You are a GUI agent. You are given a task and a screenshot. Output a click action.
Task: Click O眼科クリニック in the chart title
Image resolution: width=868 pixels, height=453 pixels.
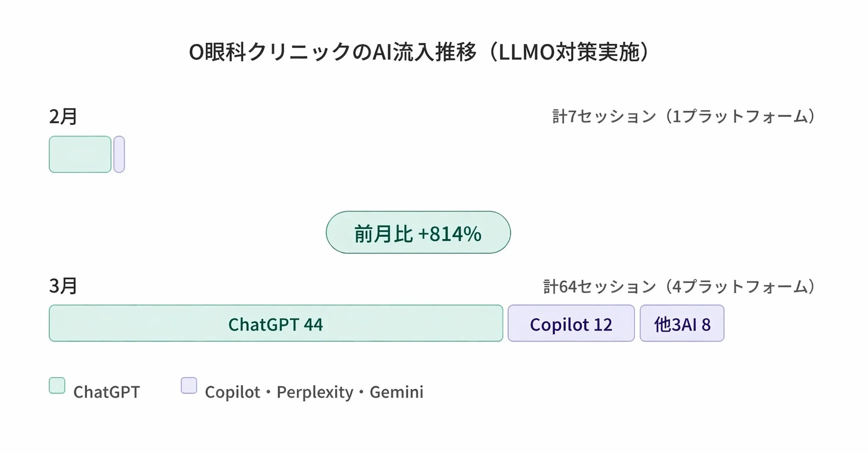click(270, 52)
